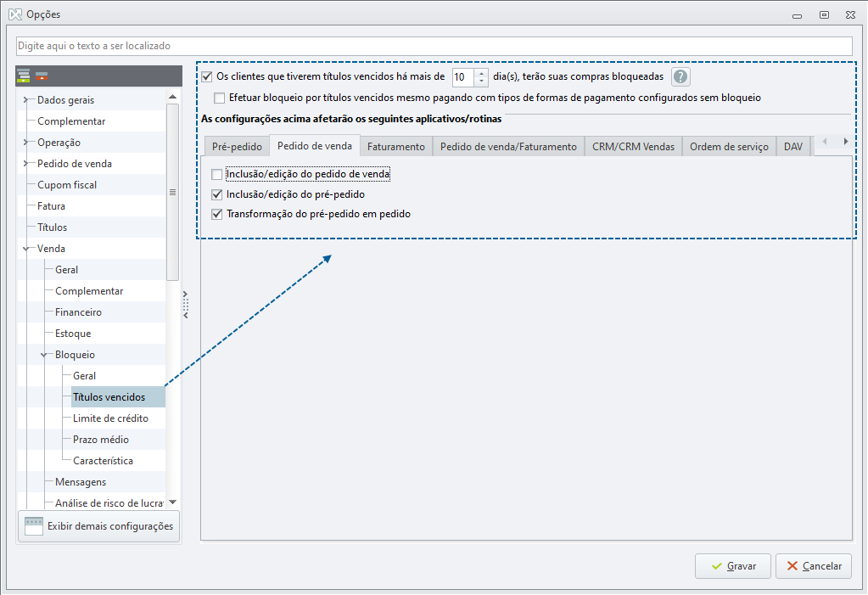
Task: Toggle Efetuar bloqueio por títulos vencidos checkbox
Action: click(x=219, y=98)
